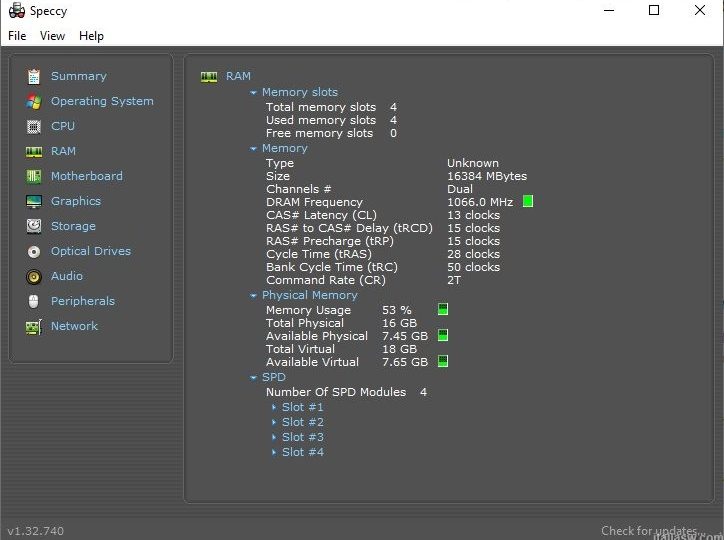Click the Summary clipboard icon in sidebar
The image size is (724, 540).
point(34,76)
